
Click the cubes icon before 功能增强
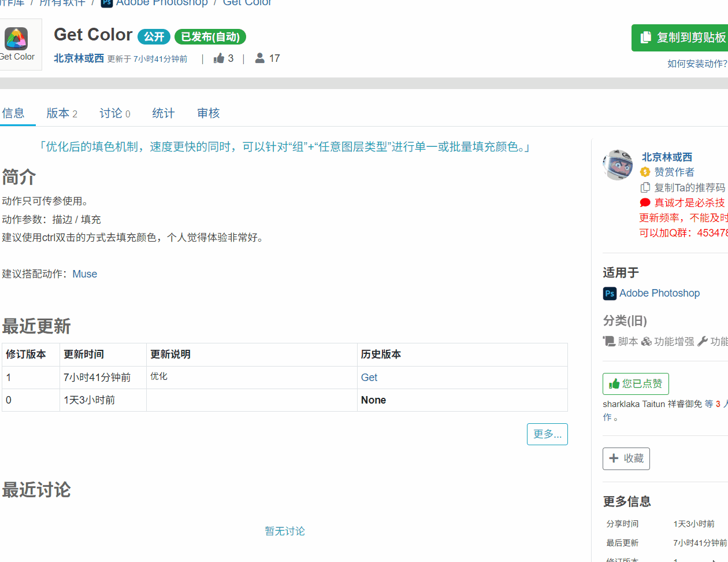pos(647,341)
